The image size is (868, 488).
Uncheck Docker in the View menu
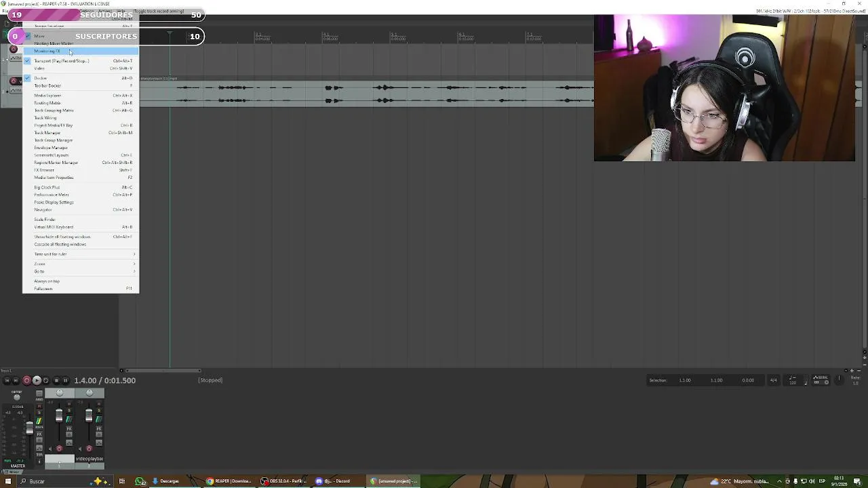pos(81,78)
